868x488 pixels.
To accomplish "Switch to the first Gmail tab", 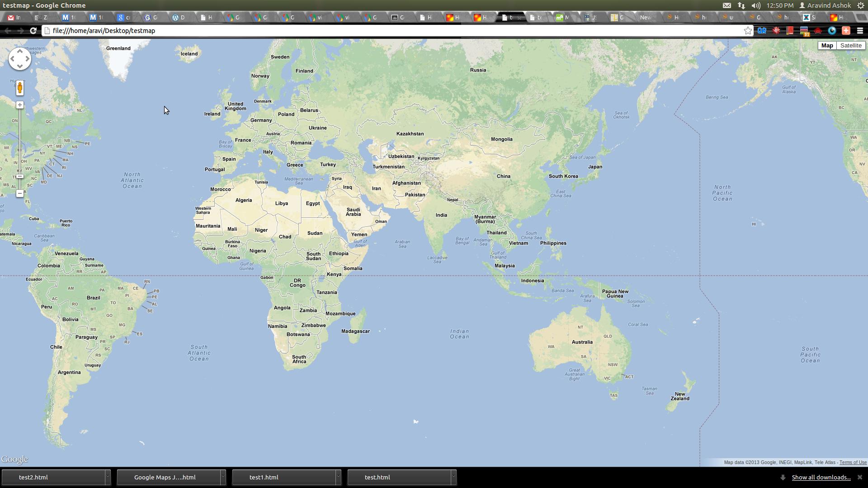I will [x=14, y=17].
